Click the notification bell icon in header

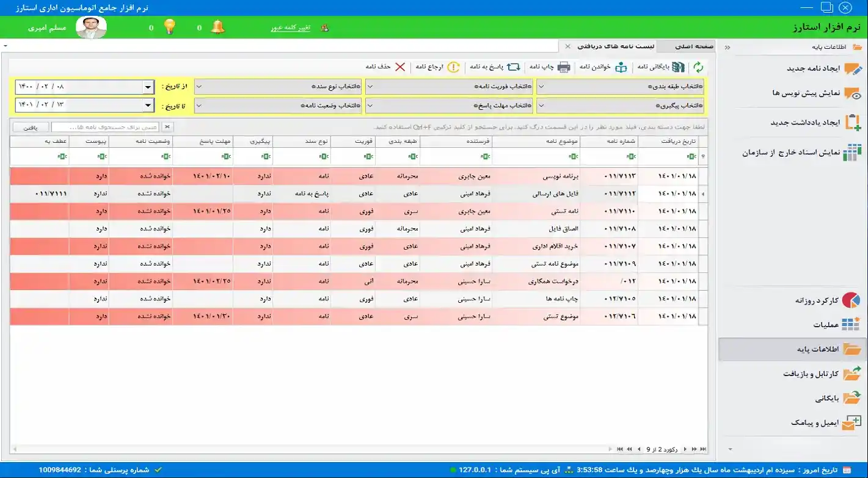pyautogui.click(x=217, y=27)
